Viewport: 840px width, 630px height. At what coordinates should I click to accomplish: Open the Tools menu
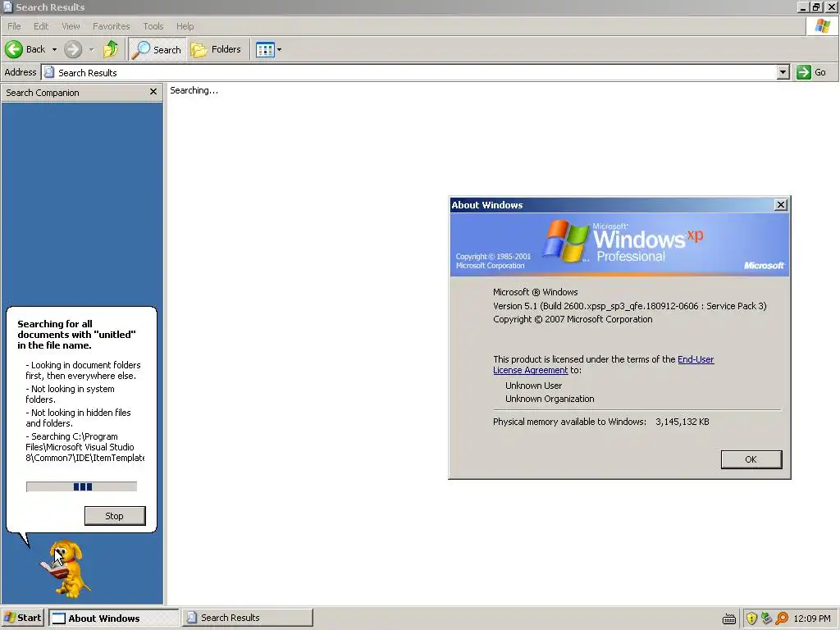click(153, 26)
